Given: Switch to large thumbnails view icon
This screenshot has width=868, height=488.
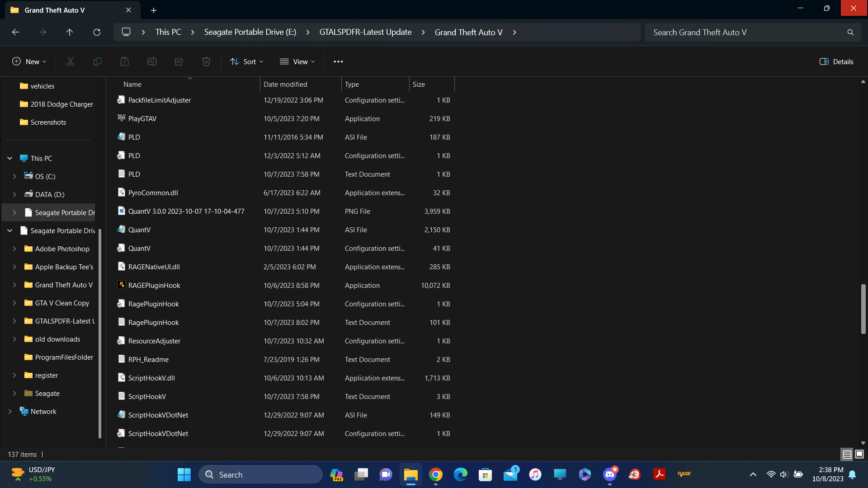Looking at the screenshot, I should click(x=859, y=454).
